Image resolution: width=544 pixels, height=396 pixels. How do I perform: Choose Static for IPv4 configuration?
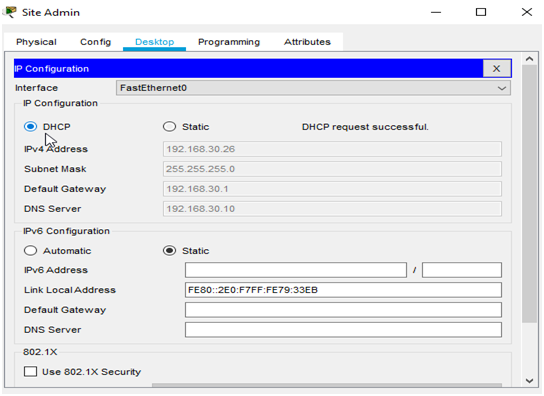tap(169, 127)
